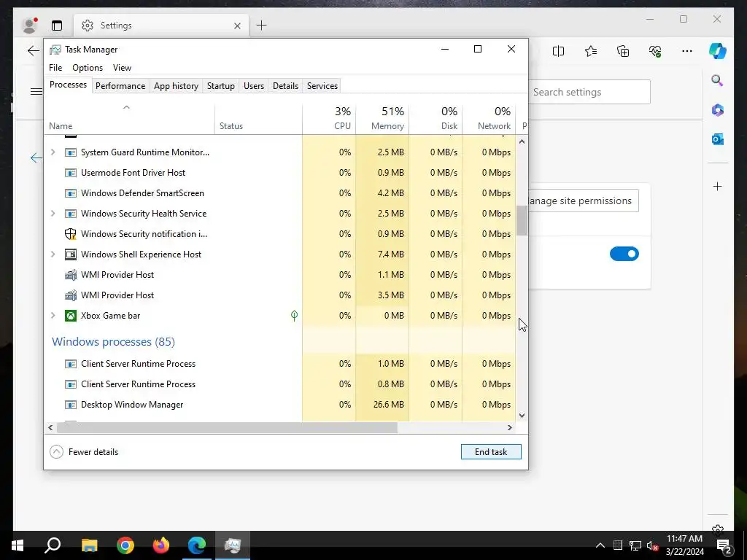Image resolution: width=747 pixels, height=560 pixels.
Task: Click Windows processes (85) group header
Action: point(113,341)
